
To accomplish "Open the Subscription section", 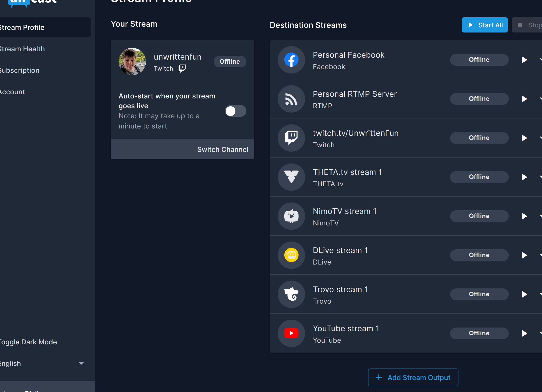I will pyautogui.click(x=20, y=70).
